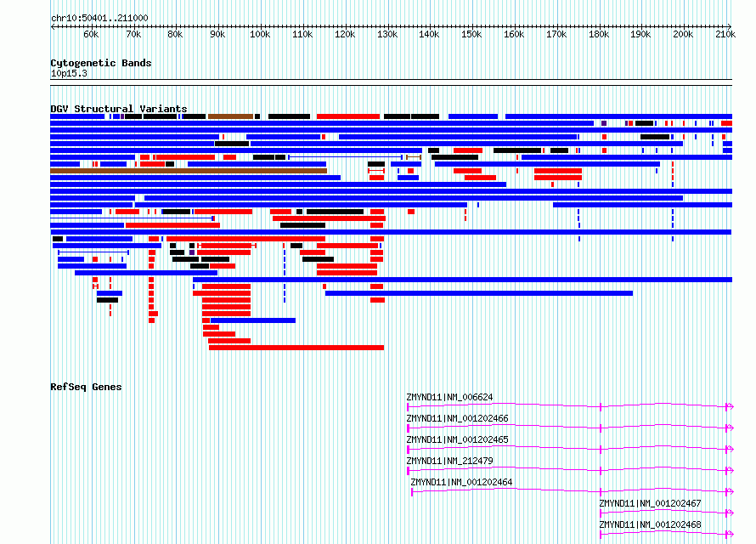Select the magenta transcript line under NM_001202464
756x544 pixels.
click(x=572, y=491)
